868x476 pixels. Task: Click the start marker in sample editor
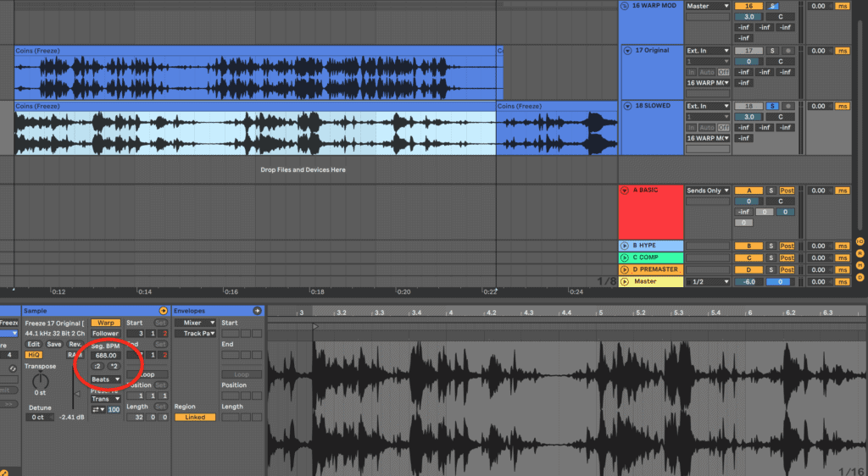click(315, 327)
